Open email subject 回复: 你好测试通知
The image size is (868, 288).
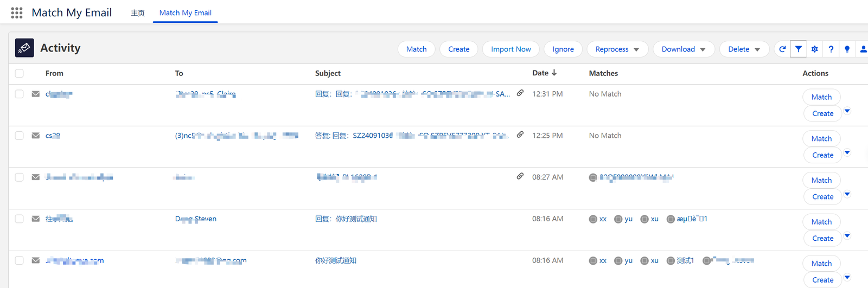[346, 219]
